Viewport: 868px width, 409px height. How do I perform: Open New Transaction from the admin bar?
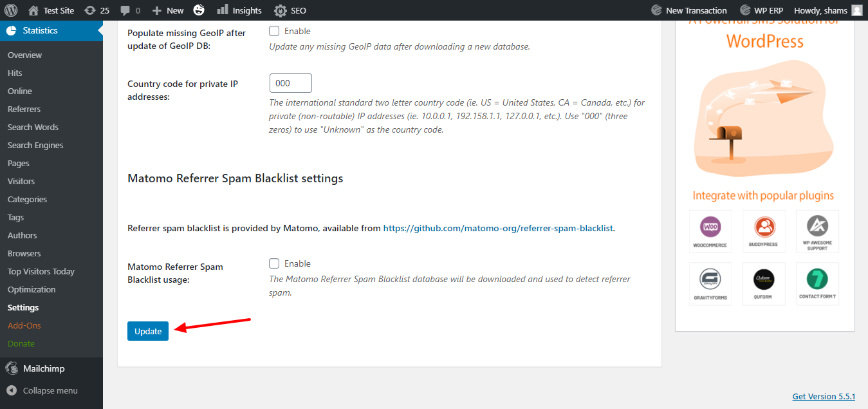click(x=689, y=10)
